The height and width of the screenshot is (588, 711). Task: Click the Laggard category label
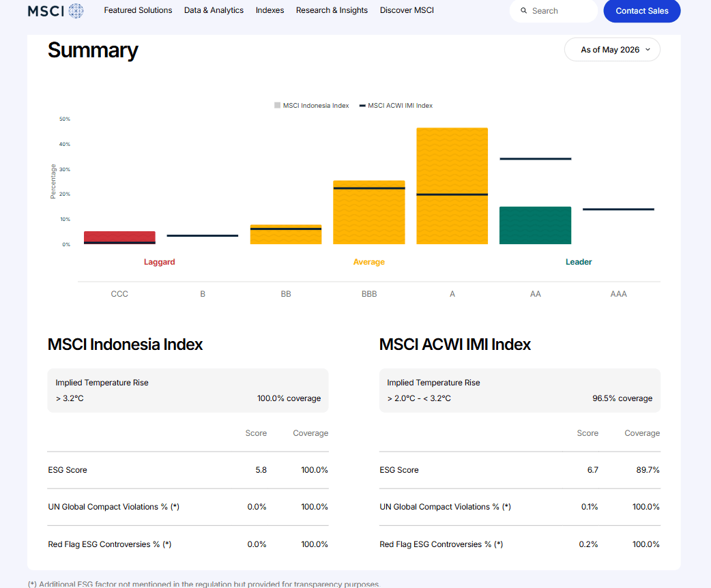159,261
